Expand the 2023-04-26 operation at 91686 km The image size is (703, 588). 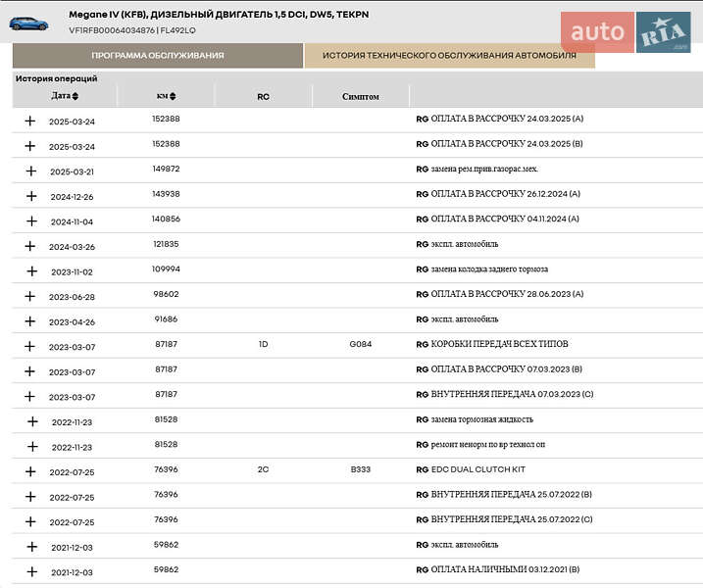30,321
